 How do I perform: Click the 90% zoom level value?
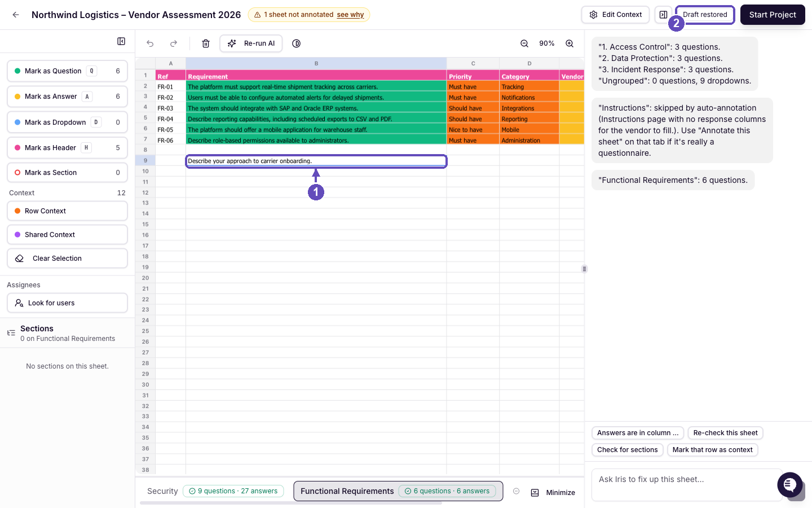547,43
